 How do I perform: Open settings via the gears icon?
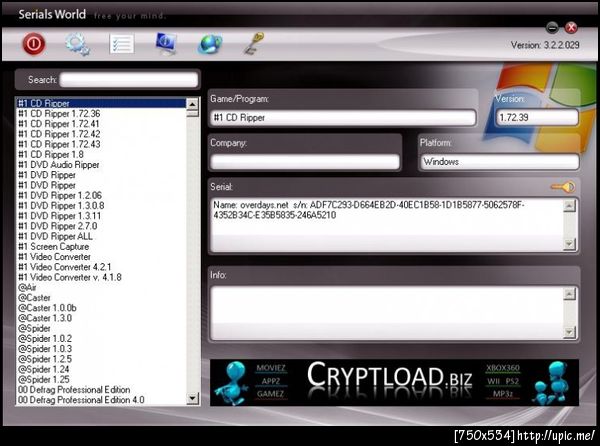coord(77,44)
